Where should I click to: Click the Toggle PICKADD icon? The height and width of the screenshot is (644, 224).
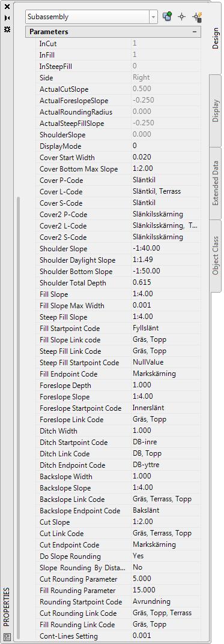(167, 17)
